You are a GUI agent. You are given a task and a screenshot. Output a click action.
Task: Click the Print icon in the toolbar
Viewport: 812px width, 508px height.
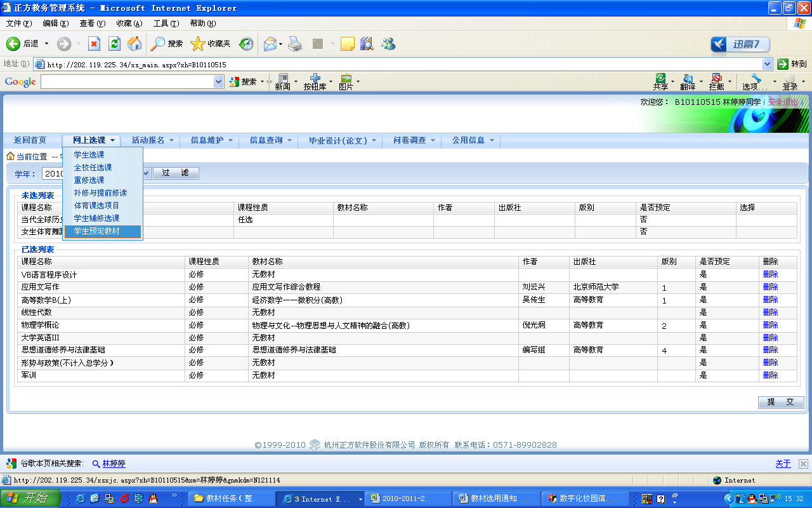tap(295, 44)
